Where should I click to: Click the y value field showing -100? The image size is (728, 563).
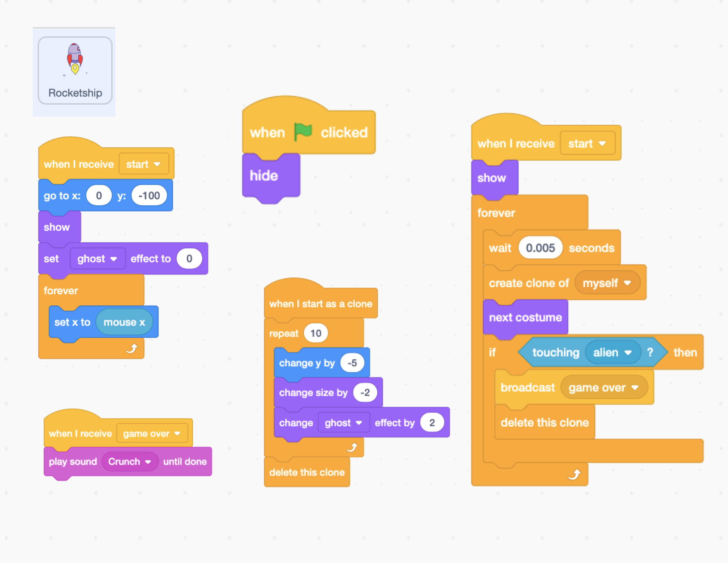pos(149,196)
